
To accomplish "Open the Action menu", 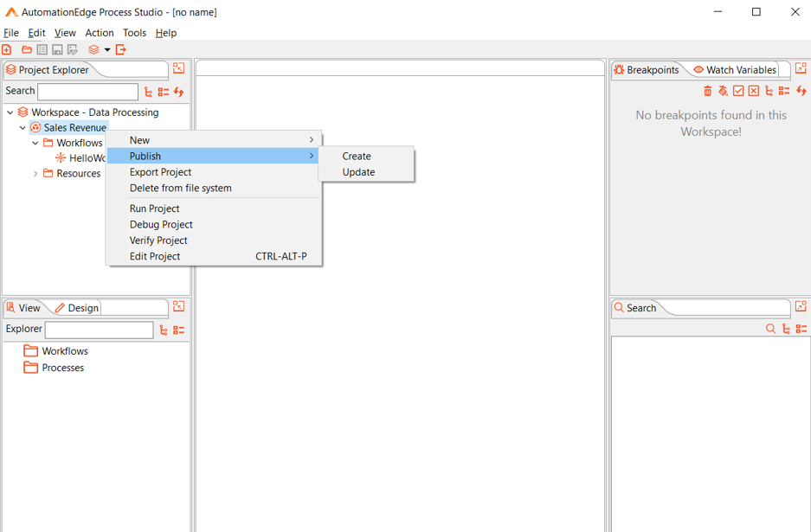I will pos(100,33).
